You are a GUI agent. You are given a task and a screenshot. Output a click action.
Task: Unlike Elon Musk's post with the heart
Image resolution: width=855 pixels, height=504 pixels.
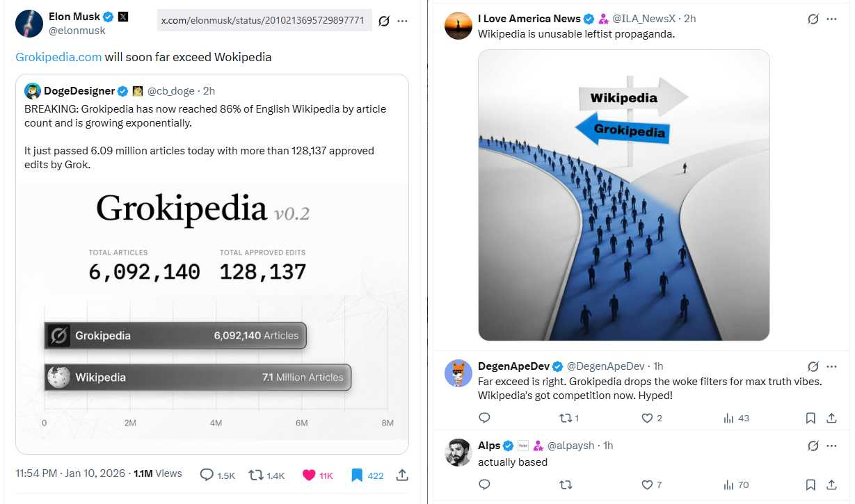(310, 475)
